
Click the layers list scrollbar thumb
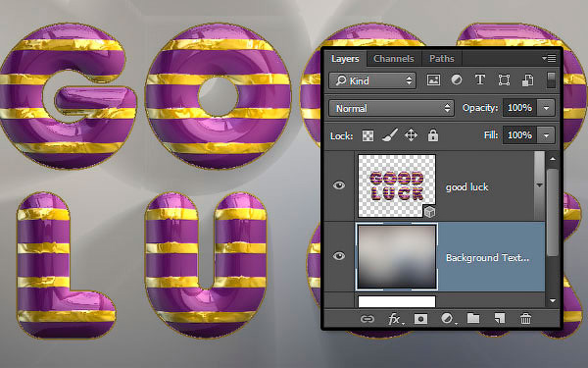[553, 213]
